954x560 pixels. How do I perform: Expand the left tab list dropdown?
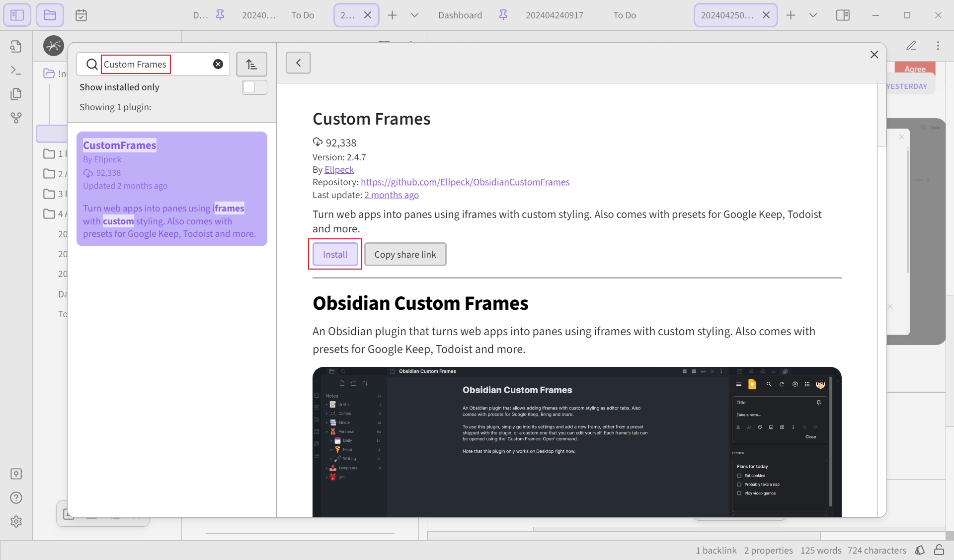[414, 15]
